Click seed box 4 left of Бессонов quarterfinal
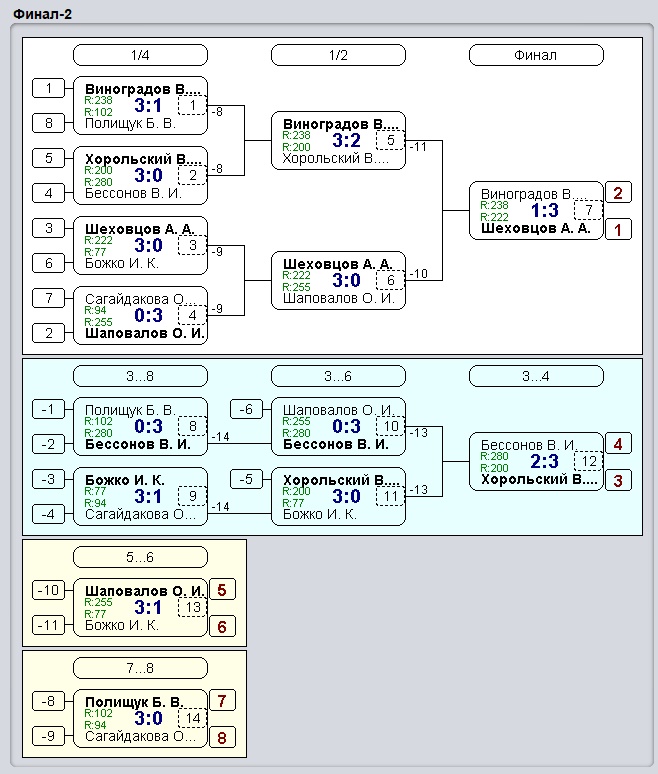This screenshot has height=774, width=658. pos(48,193)
